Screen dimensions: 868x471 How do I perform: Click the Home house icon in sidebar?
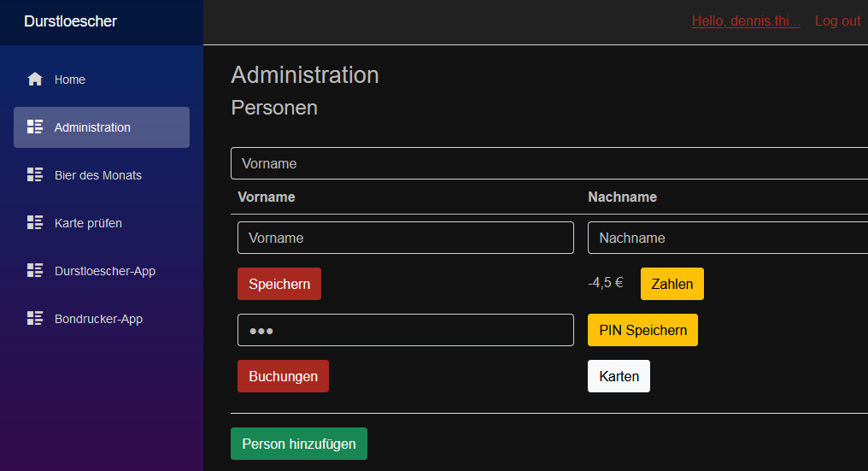pos(35,79)
